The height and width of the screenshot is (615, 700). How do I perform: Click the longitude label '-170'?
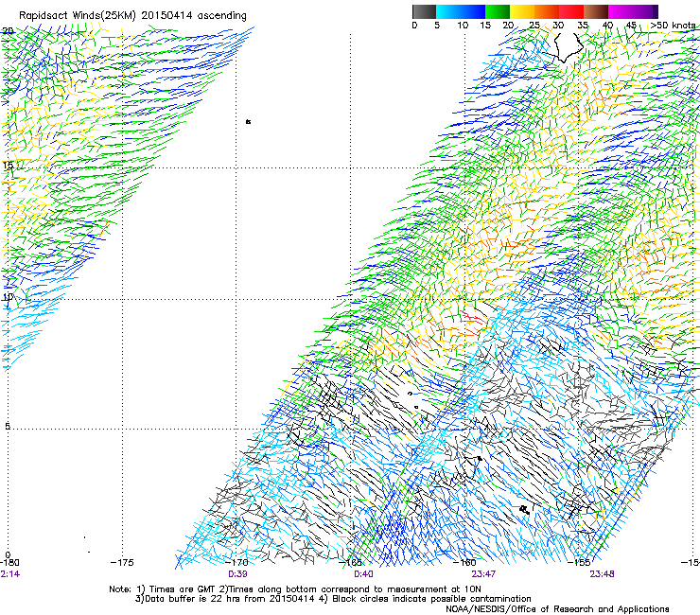click(x=236, y=562)
